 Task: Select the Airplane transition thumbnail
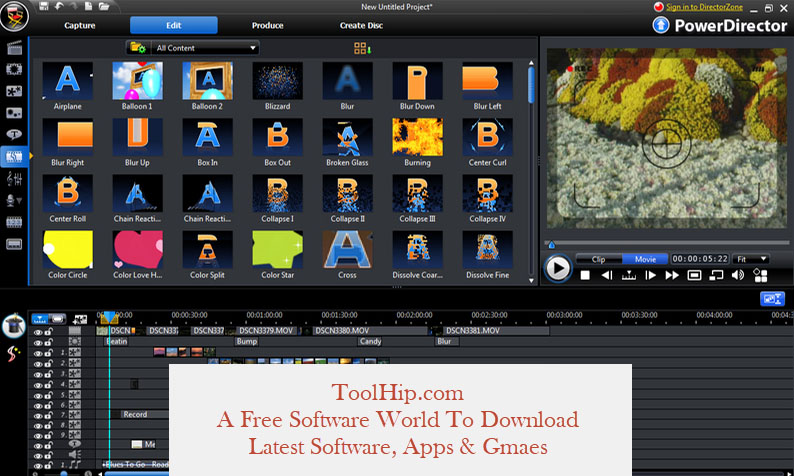point(67,81)
